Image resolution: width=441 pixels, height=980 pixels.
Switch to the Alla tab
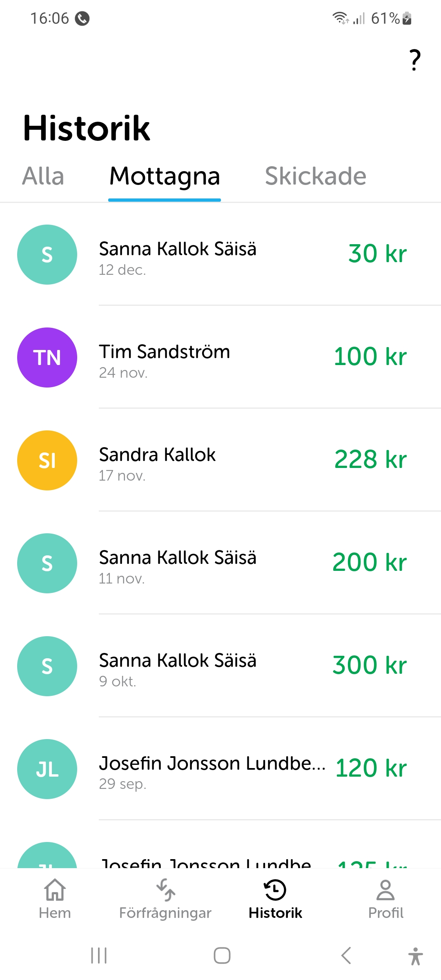pos(43,176)
